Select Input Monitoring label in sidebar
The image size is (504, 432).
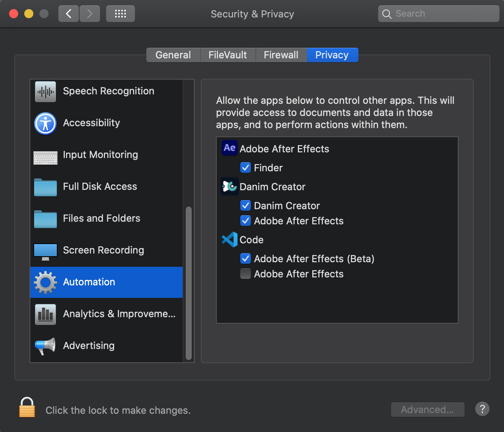(100, 155)
